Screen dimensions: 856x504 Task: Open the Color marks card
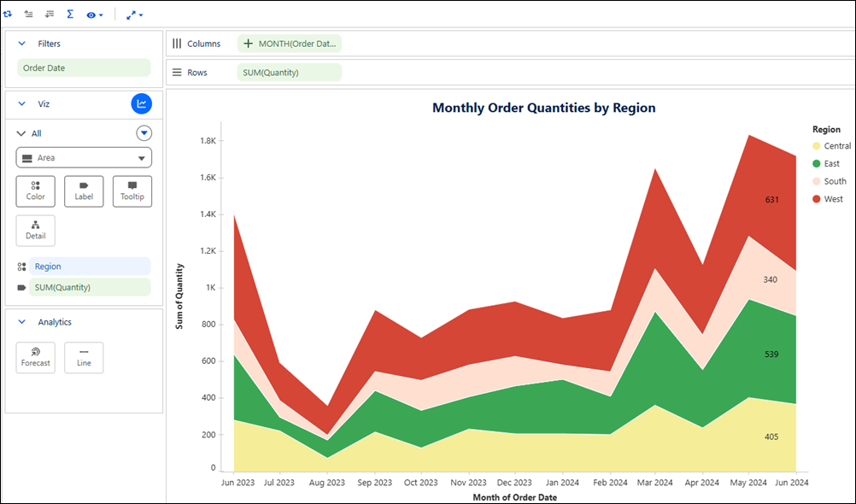36,191
